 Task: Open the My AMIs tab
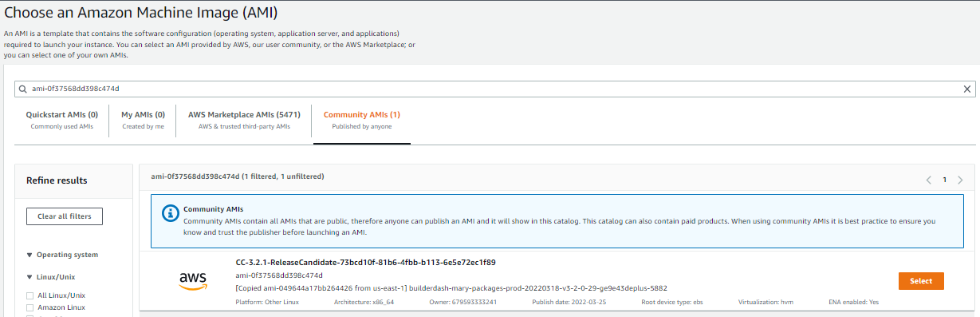(143, 120)
